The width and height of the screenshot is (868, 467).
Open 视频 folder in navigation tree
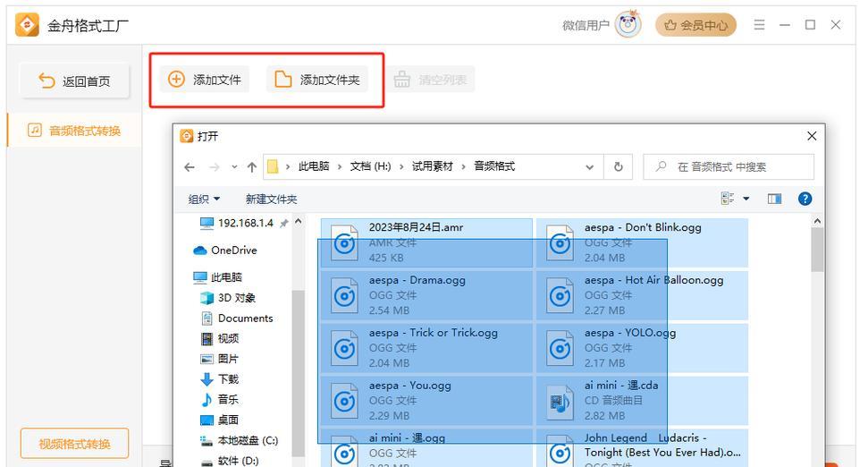(x=220, y=338)
